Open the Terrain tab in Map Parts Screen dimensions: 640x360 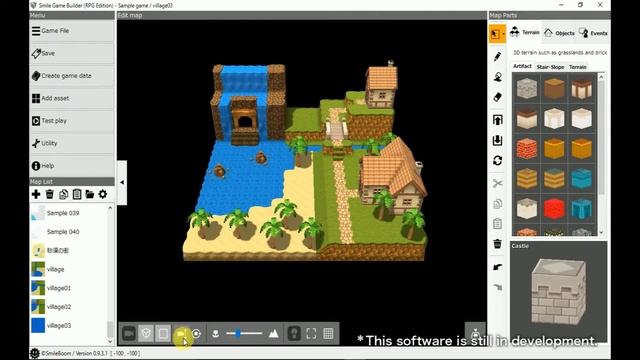tap(525, 32)
